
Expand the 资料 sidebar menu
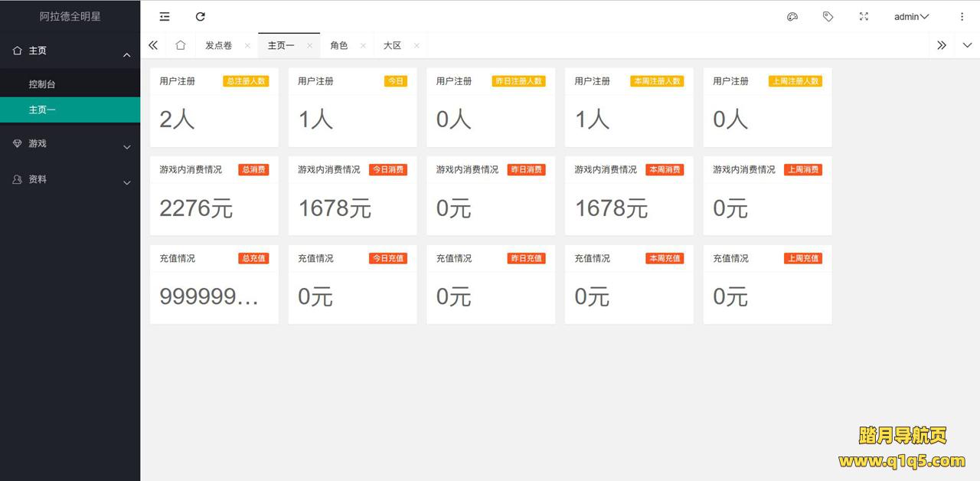70,179
